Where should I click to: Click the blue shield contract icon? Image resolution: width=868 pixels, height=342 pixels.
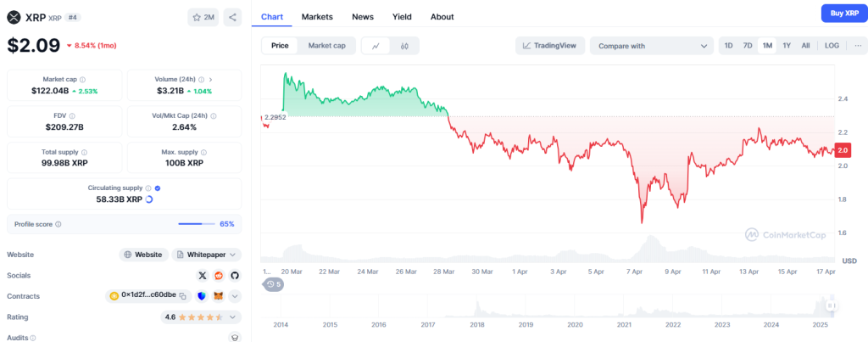(x=202, y=296)
